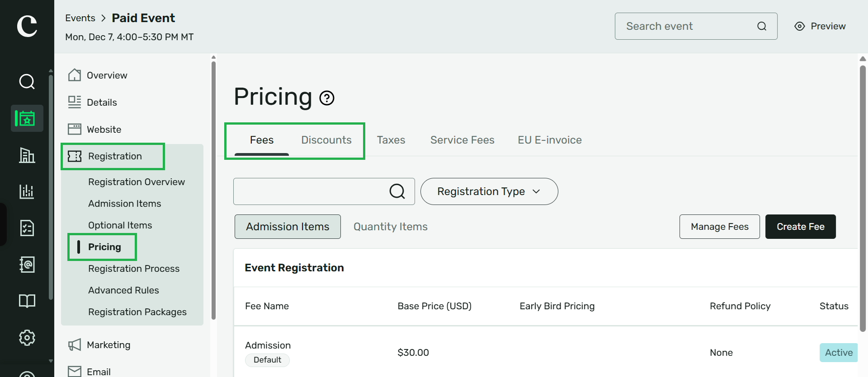Open the gear admin settings icon
Screen dimensions: 868x377
click(x=27, y=338)
